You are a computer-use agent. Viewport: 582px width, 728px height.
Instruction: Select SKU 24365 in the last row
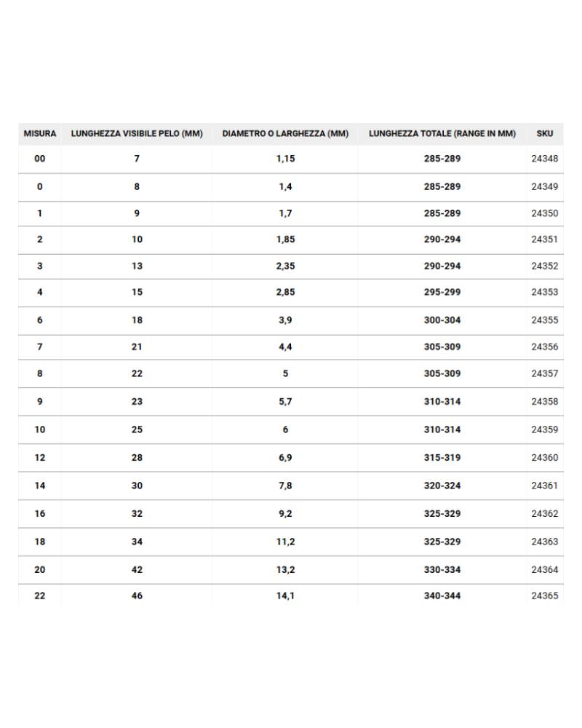pyautogui.click(x=544, y=596)
